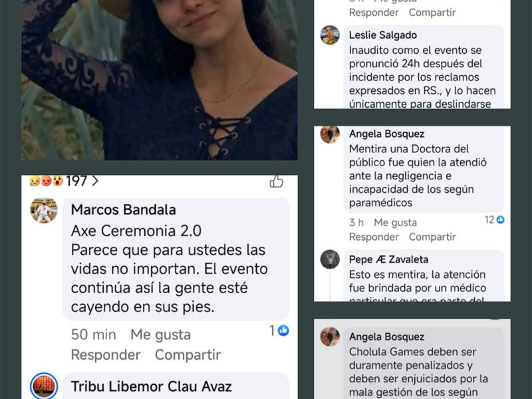
Task: Open the reaction emojis next to 197
Action: (x=46, y=181)
